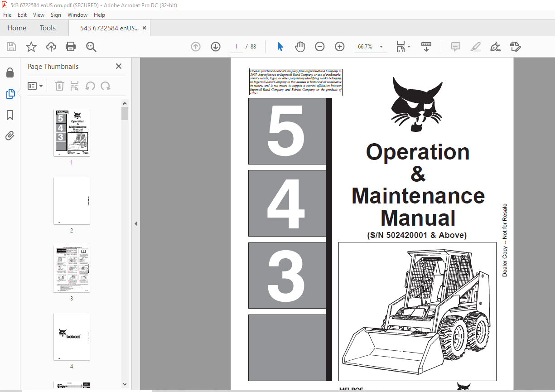Click thumbnails scrollbar down arrow

[125, 384]
